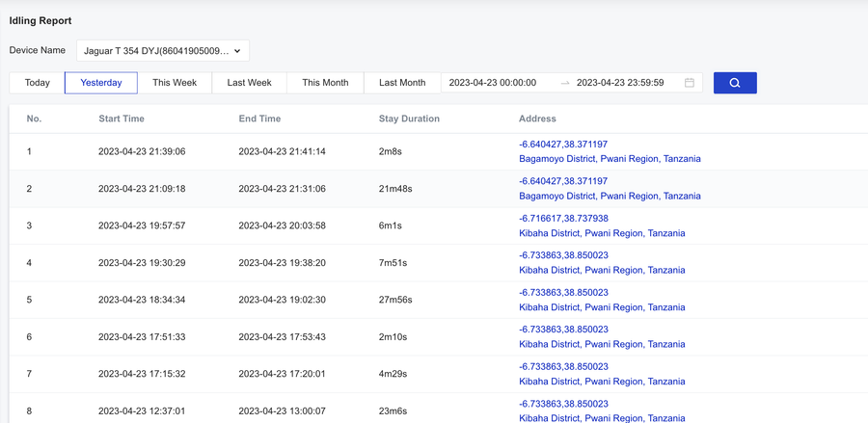Image resolution: width=868 pixels, height=423 pixels.
Task: Open row 5 Kibaha District address link
Action: 602,307
